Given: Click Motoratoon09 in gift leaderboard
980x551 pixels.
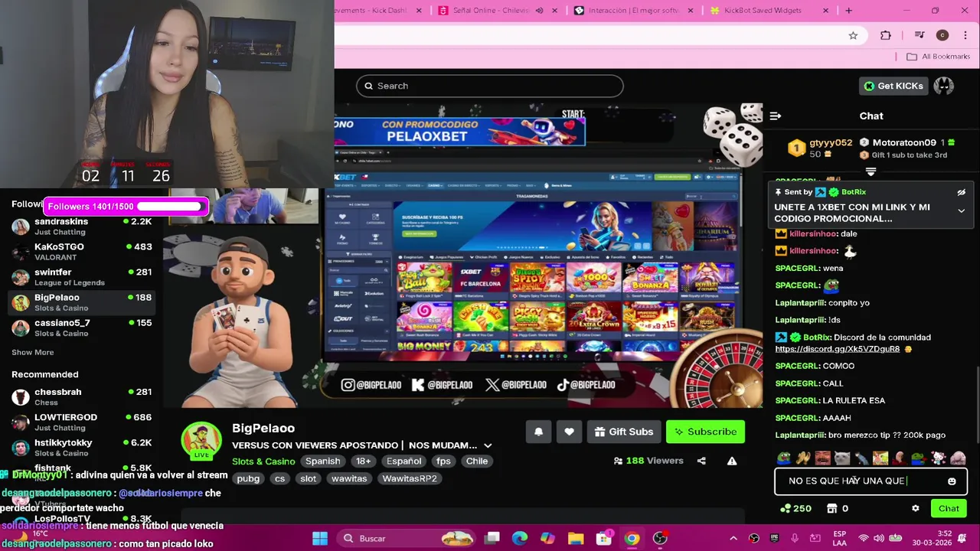Looking at the screenshot, I should (903, 142).
